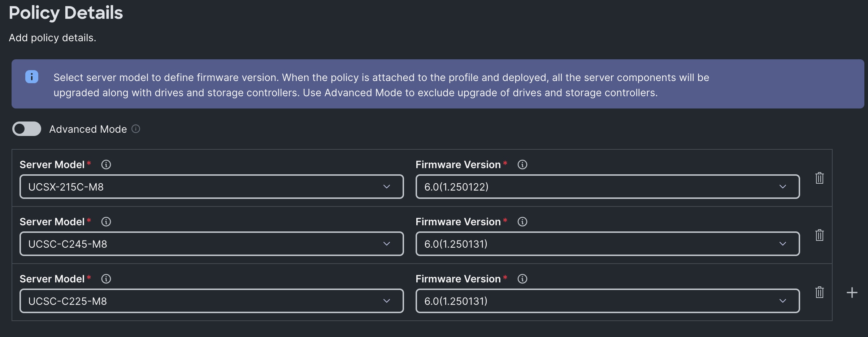Enable the Advanced Mode toggle

coord(26,129)
